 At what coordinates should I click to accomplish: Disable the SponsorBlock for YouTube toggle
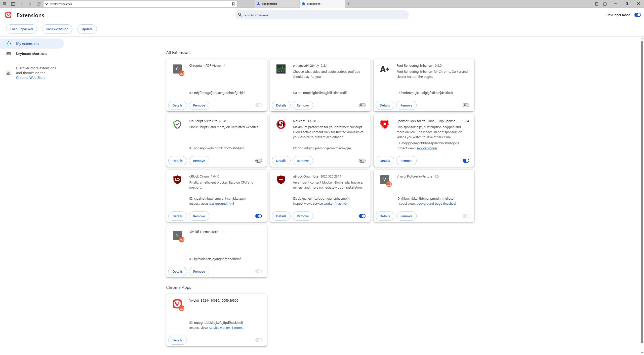click(x=466, y=161)
